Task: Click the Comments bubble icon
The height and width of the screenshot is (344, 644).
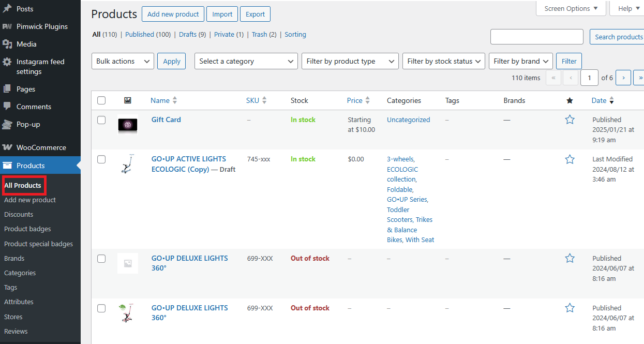Action: pyautogui.click(x=7, y=107)
